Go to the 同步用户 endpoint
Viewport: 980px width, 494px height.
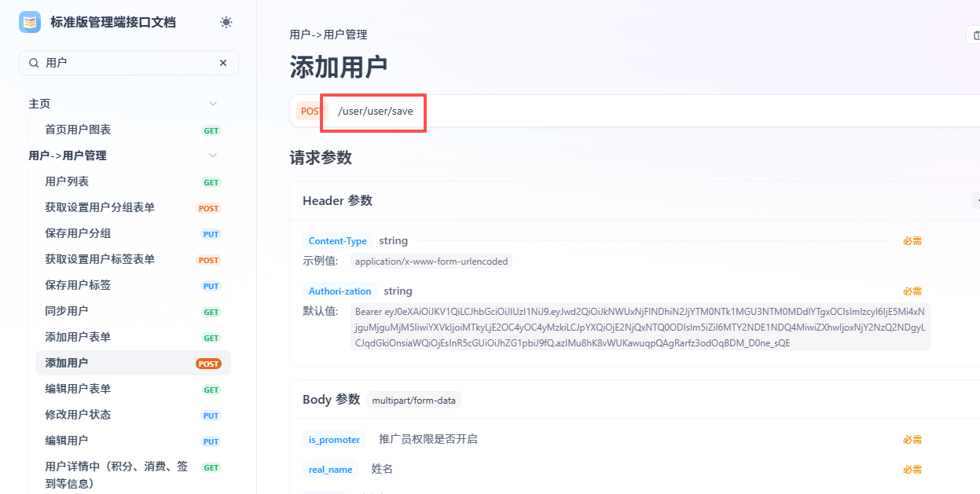click(67, 311)
